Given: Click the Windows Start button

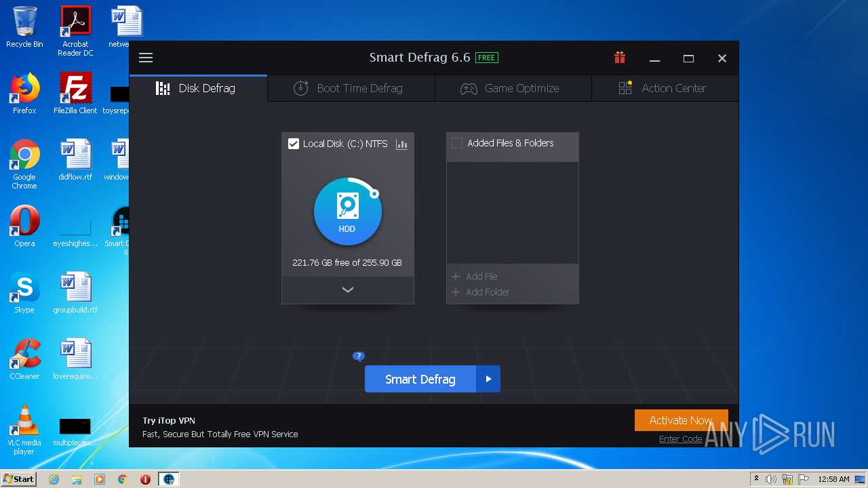Looking at the screenshot, I should tap(18, 479).
